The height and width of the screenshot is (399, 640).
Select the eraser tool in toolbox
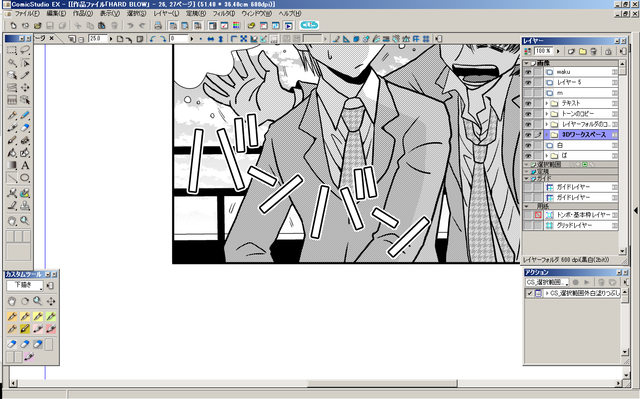coord(25,128)
